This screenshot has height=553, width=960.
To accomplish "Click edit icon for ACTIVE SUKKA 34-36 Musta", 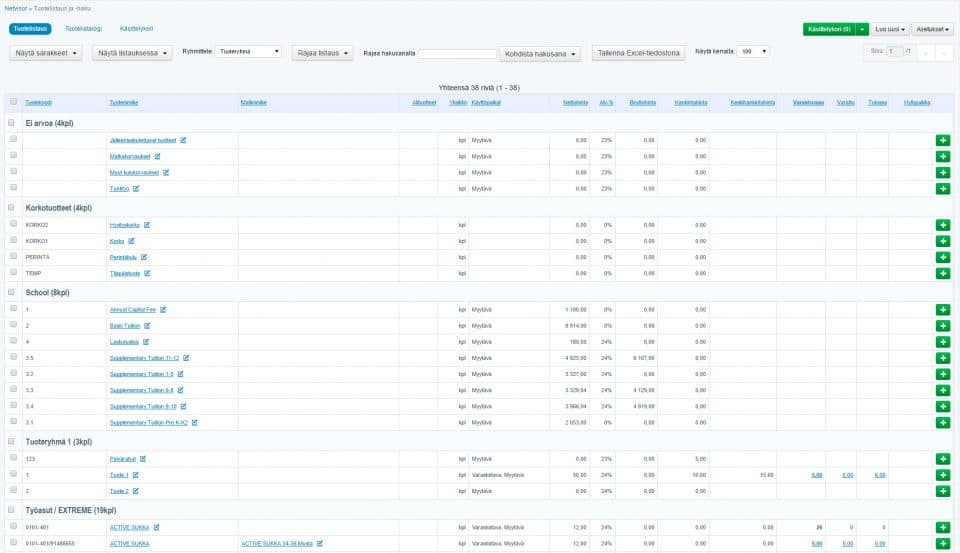I will (320, 543).
